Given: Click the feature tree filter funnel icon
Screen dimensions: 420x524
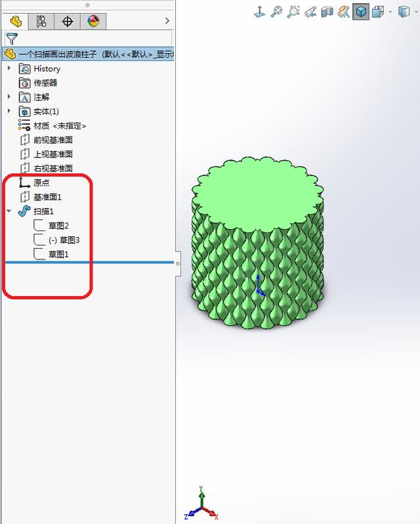Looking at the screenshot, I should click(12, 39).
